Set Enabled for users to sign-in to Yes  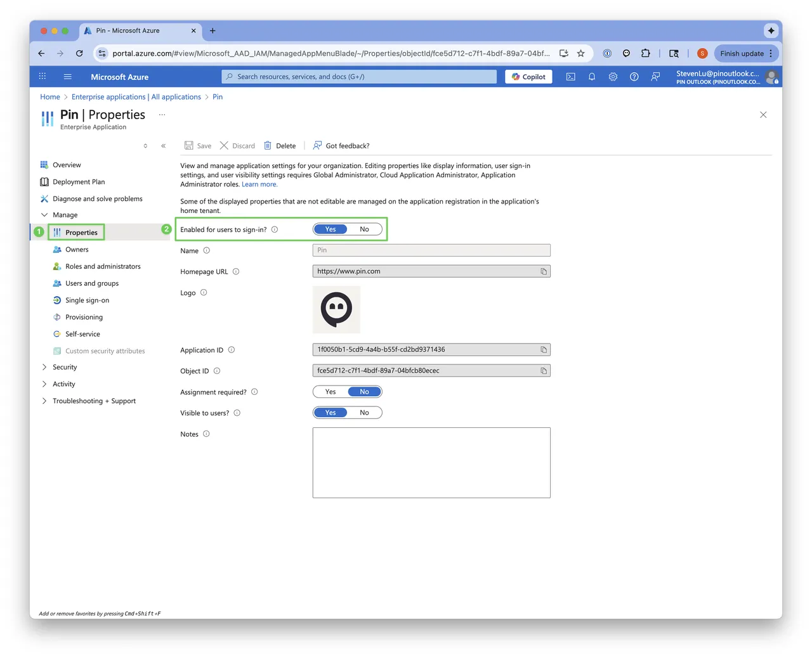[x=331, y=229]
